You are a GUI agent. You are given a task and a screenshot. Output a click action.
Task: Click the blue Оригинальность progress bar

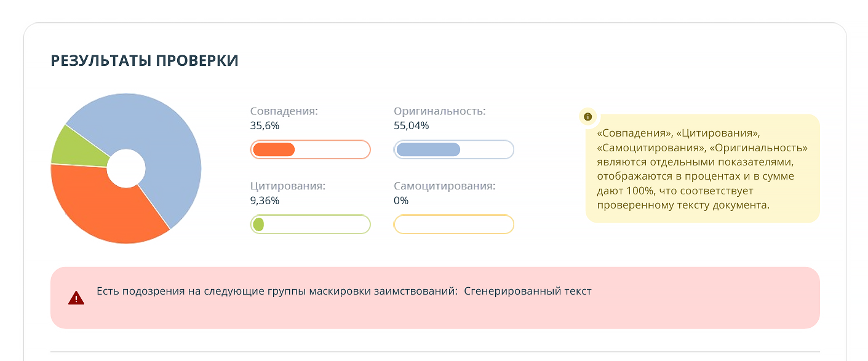(x=453, y=149)
